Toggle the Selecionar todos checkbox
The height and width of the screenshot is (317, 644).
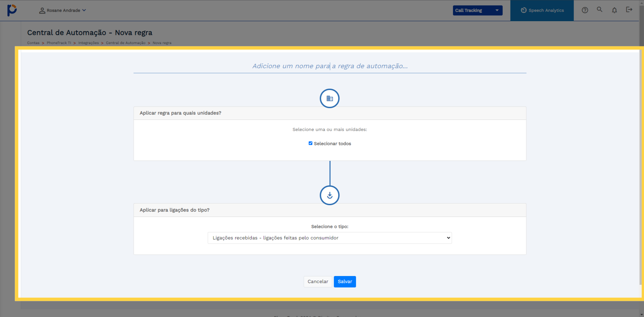310,143
